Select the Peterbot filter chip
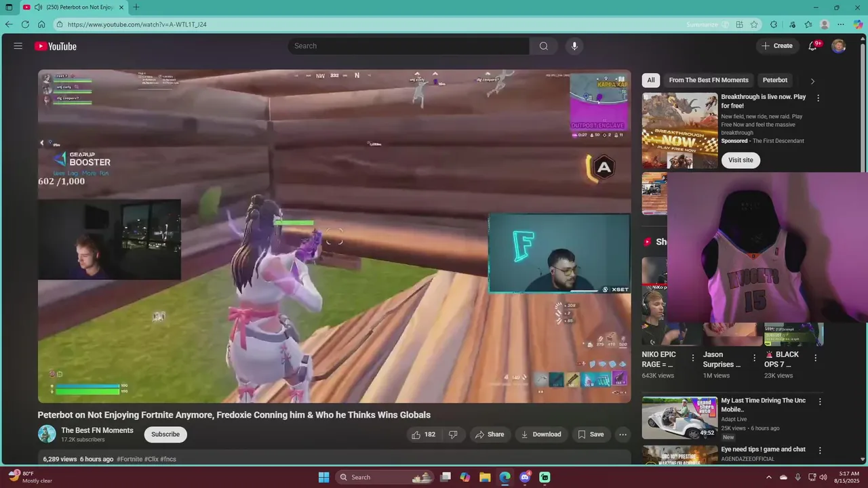The width and height of the screenshot is (868, 488). [x=775, y=80]
